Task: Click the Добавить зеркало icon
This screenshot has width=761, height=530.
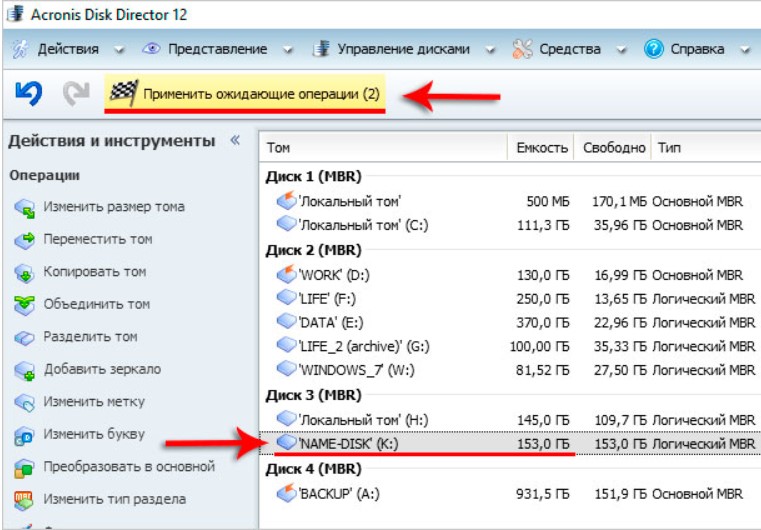Action: [x=24, y=371]
